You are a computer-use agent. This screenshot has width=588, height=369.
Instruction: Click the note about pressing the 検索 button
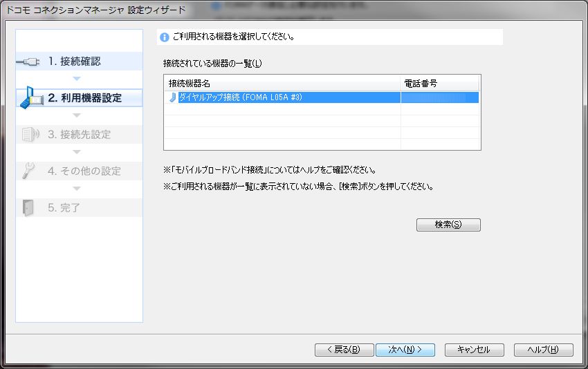pos(299,186)
